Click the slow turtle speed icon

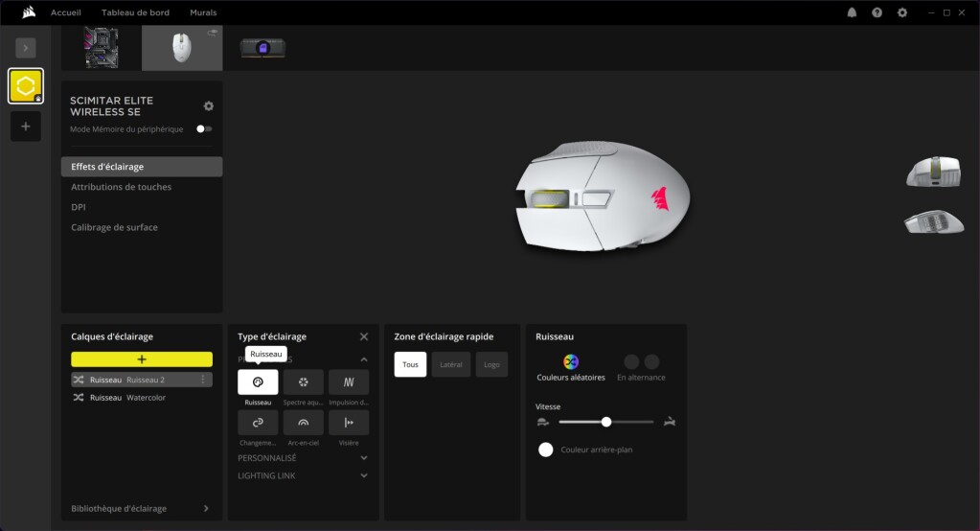[542, 422]
